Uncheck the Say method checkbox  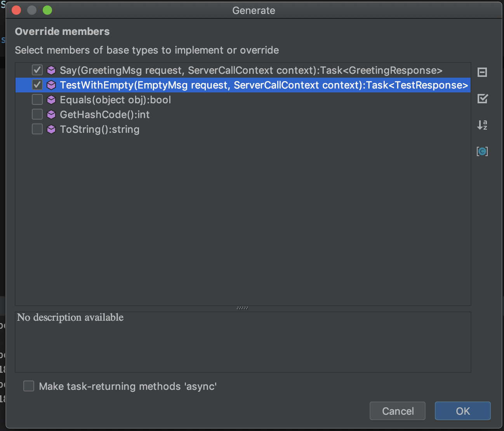pos(37,70)
